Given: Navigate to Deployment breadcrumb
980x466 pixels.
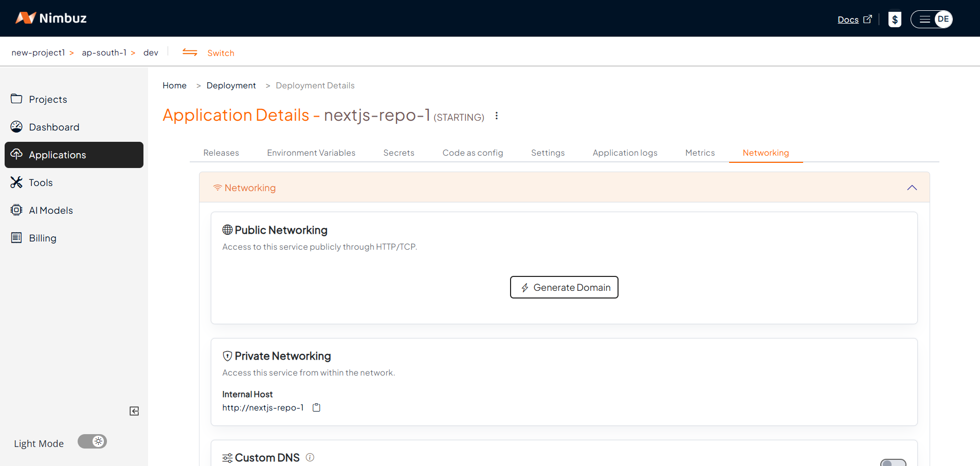Looking at the screenshot, I should [x=231, y=85].
